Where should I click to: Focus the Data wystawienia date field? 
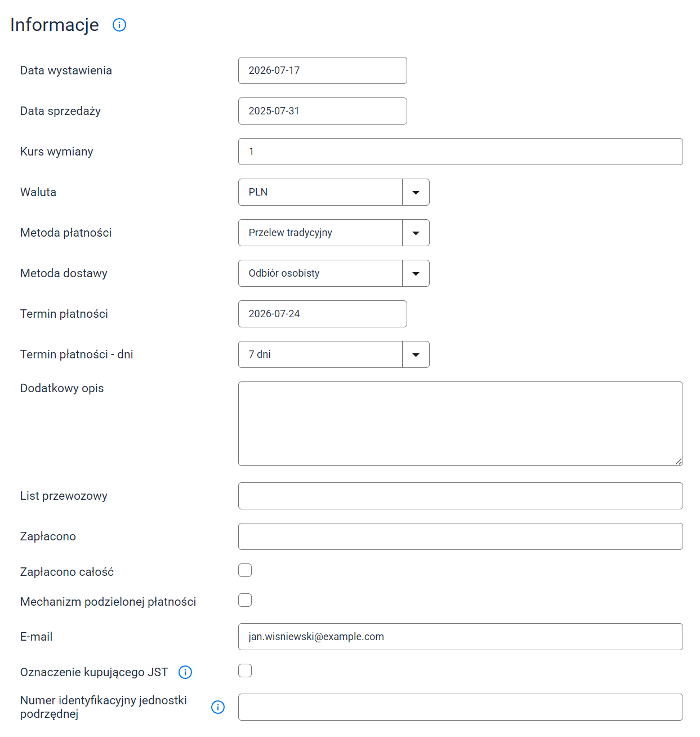[323, 70]
